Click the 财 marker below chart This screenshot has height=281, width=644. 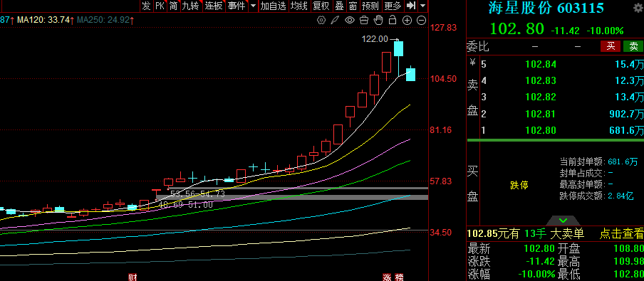pyautogui.click(x=133, y=277)
